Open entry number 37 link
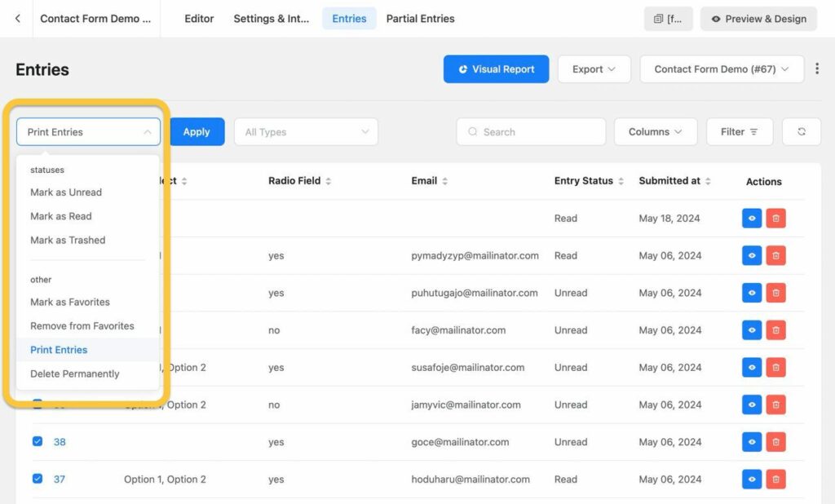This screenshot has height=504, width=835. pyautogui.click(x=60, y=479)
